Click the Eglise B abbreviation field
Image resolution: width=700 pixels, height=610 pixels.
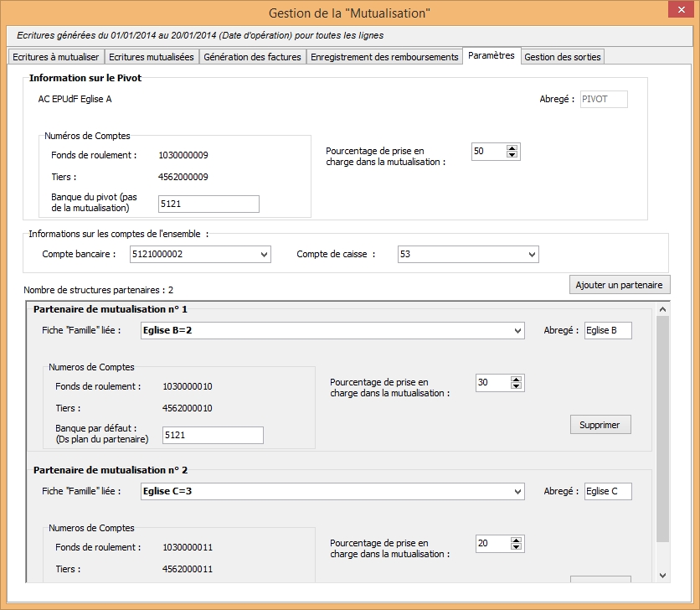(607, 330)
